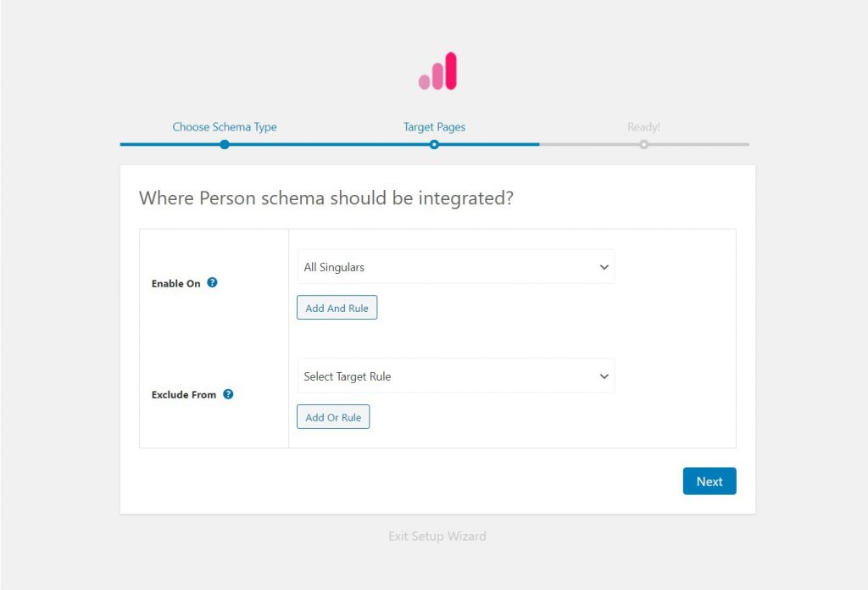Click the Ready! step circle marker
The width and height of the screenshot is (868, 590).
pos(644,144)
